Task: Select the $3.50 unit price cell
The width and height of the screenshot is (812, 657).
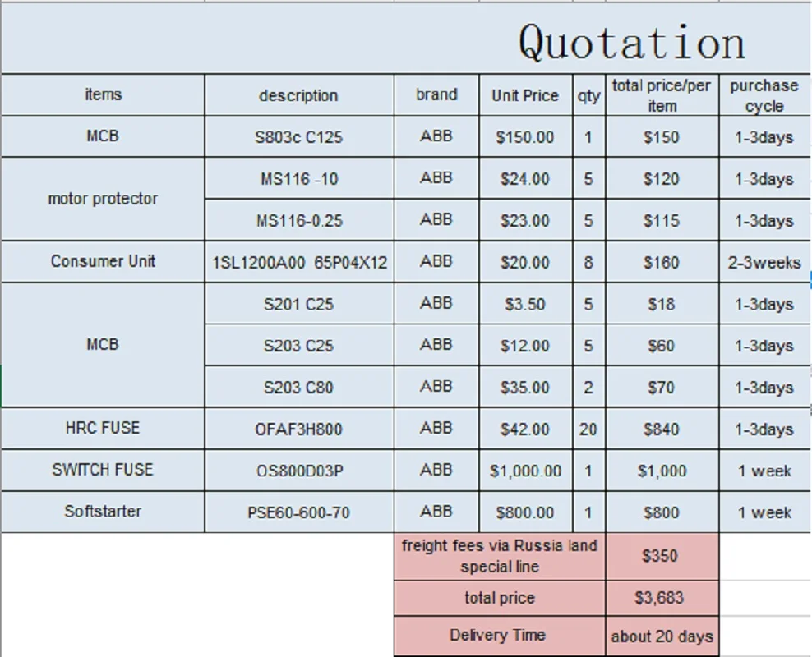Action: click(x=525, y=305)
